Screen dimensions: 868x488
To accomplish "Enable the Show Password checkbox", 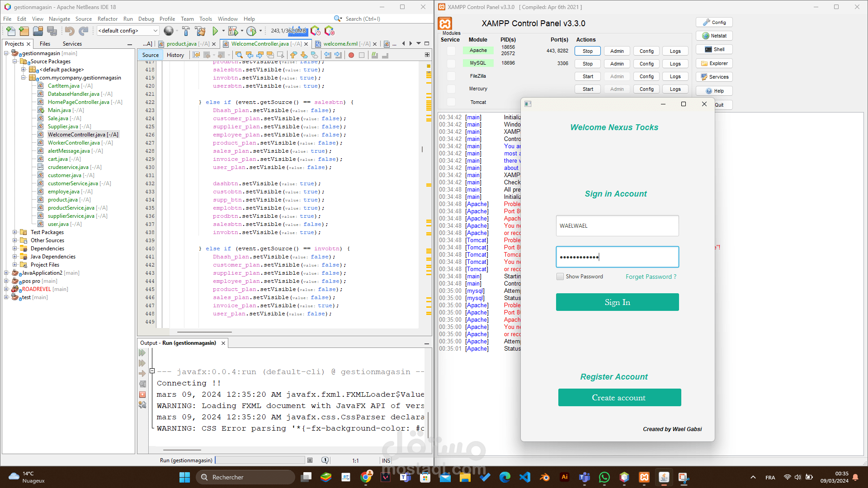I will point(560,277).
